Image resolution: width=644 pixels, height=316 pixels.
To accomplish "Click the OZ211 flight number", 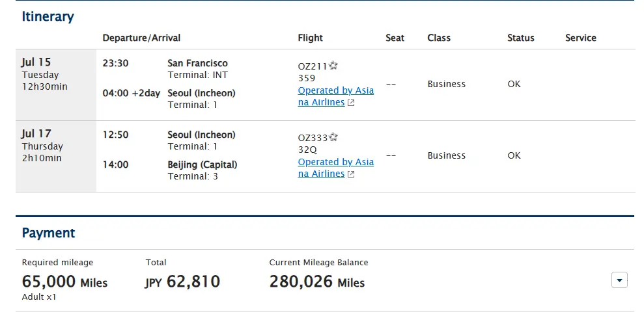I will coord(313,66).
